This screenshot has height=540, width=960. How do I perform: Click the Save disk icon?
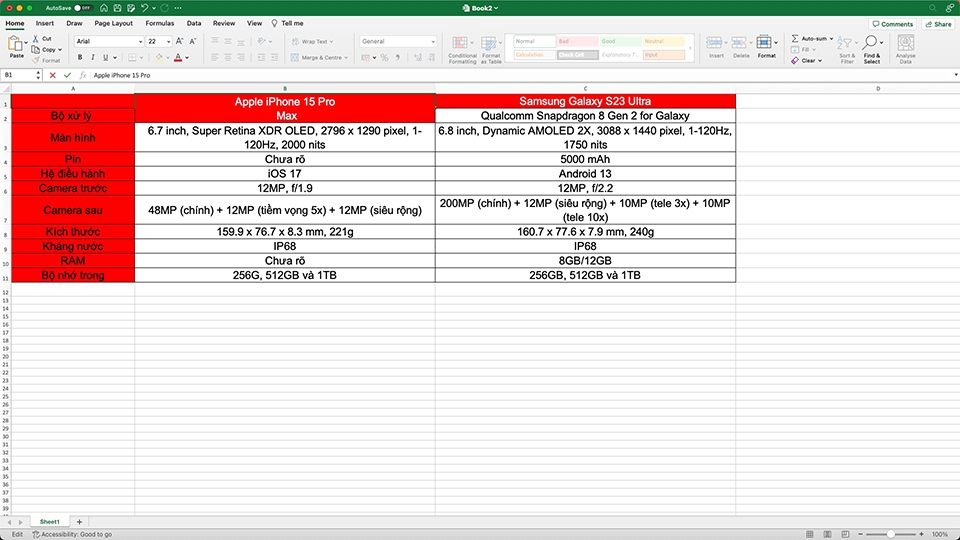click(118, 8)
